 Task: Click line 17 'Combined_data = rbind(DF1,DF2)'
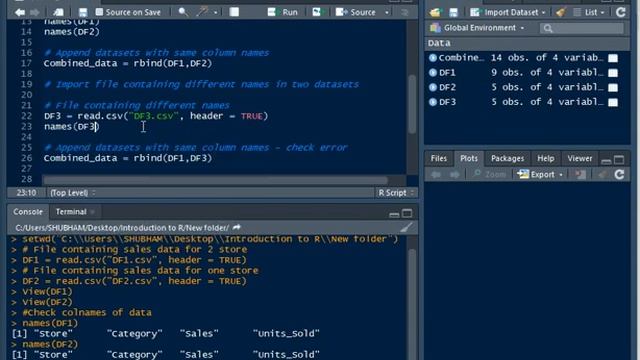pyautogui.click(x=128, y=63)
